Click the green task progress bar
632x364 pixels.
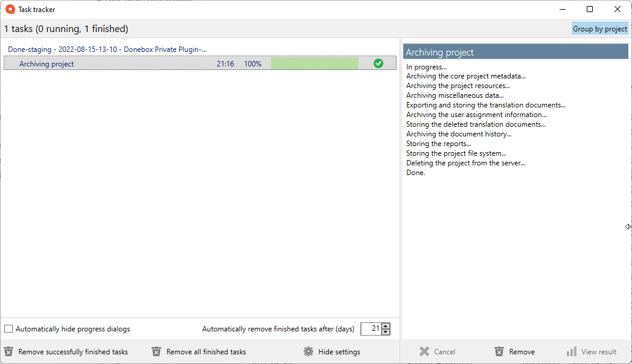click(314, 63)
